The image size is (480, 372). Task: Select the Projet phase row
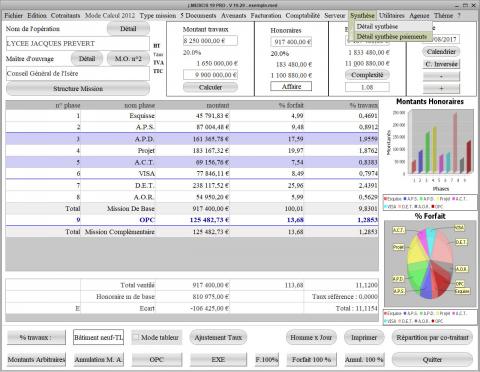(192, 151)
